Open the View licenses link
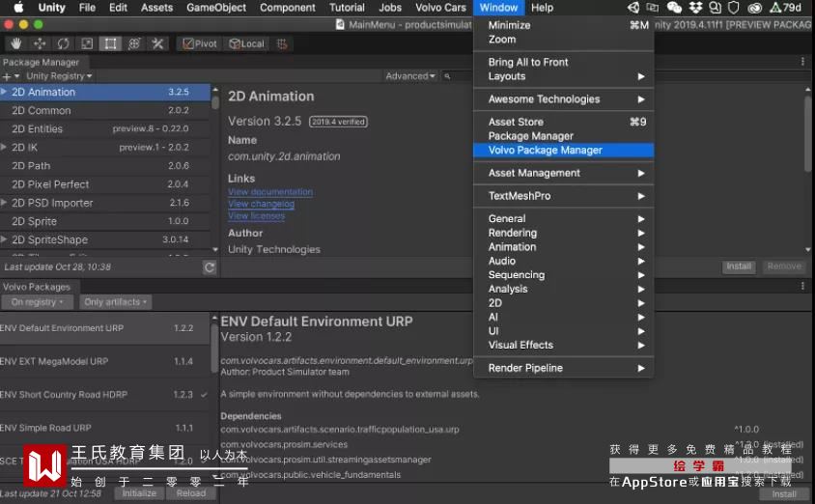Image resolution: width=815 pixels, height=504 pixels. [x=256, y=215]
